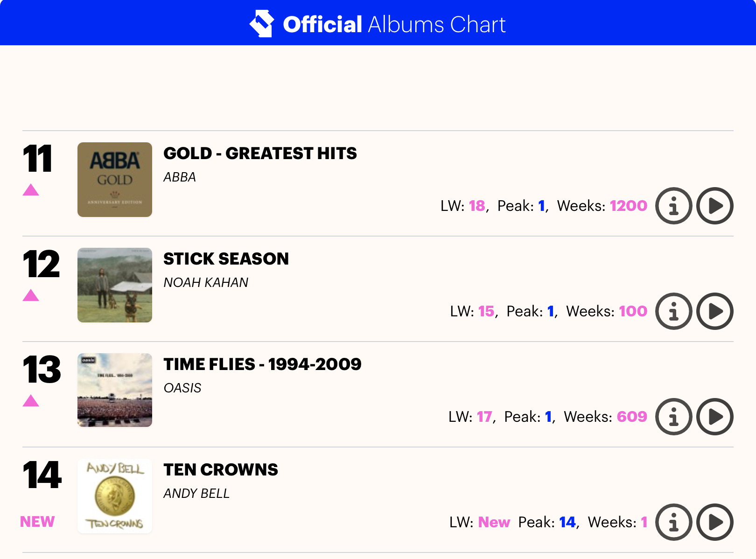Screen dimensions: 756x559
Task: Play preview of Oasis Time Flies
Action: coord(715,417)
